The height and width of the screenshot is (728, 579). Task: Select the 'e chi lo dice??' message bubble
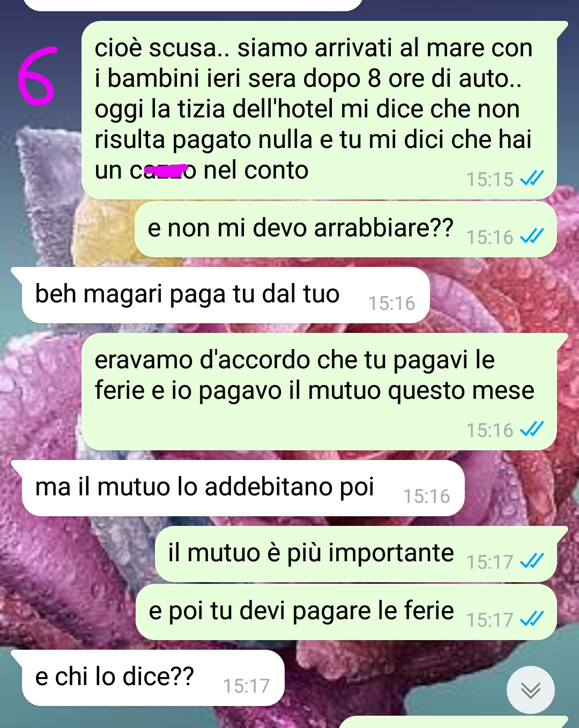click(147, 678)
